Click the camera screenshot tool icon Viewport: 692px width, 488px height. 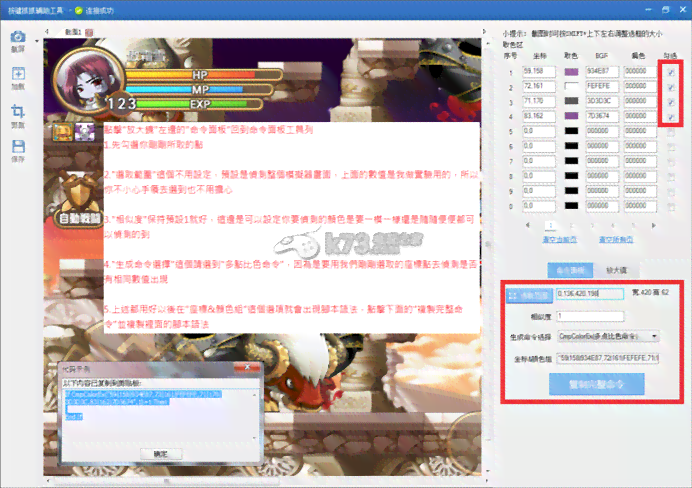coord(18,37)
